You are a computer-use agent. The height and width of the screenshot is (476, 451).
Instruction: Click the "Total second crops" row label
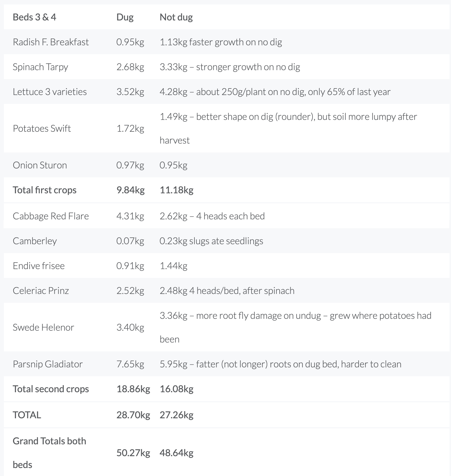click(x=51, y=389)
